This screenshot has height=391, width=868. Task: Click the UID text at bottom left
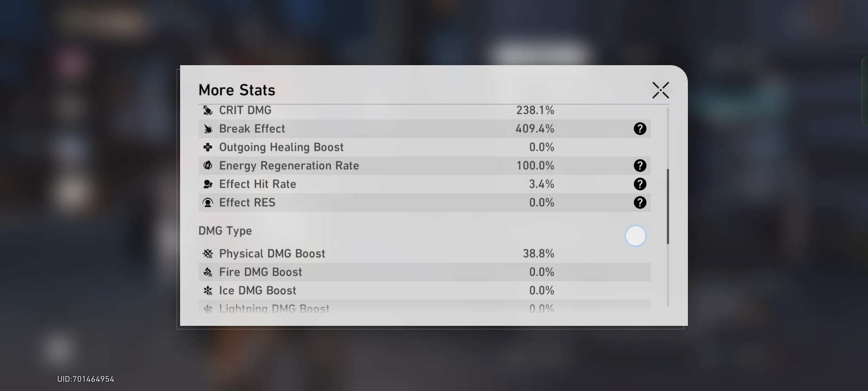[86, 379]
